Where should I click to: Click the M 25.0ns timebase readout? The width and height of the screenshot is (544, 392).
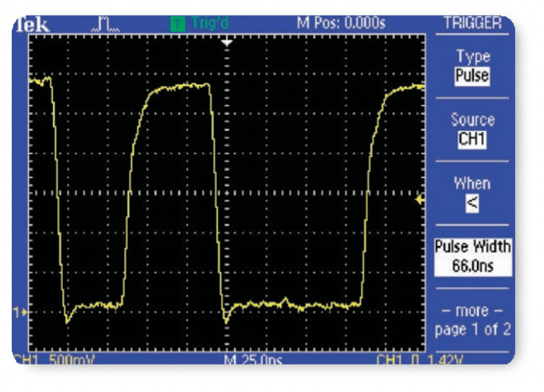(253, 360)
